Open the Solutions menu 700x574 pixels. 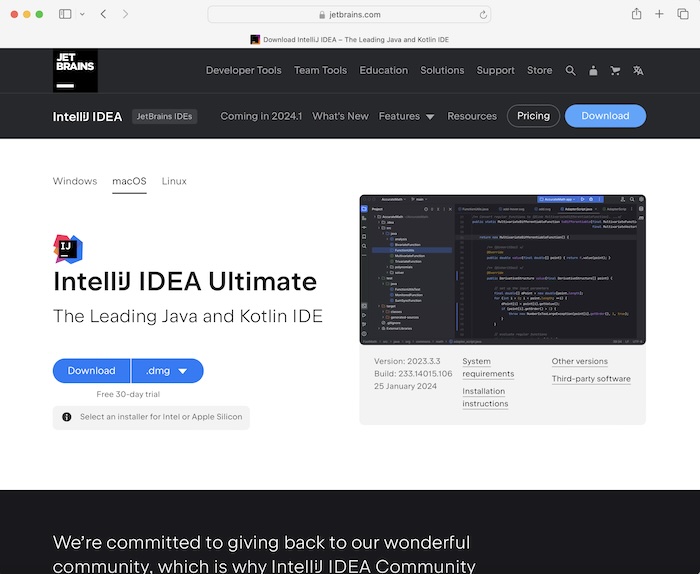(442, 71)
